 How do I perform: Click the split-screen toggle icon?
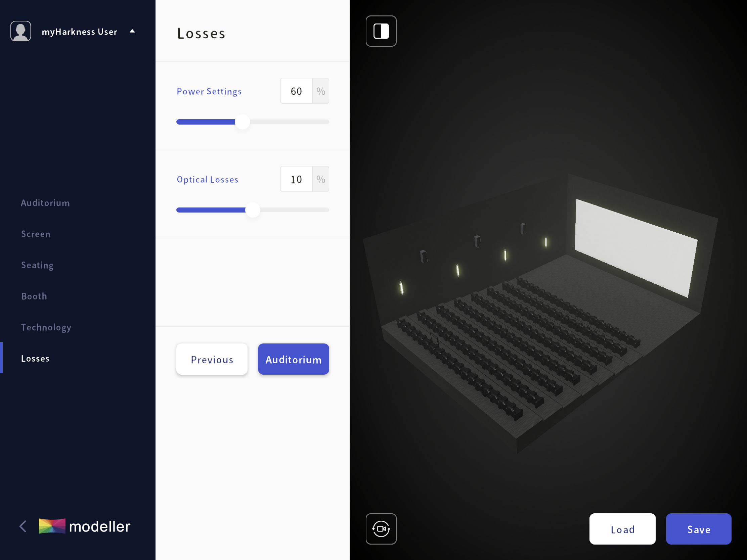point(381,31)
